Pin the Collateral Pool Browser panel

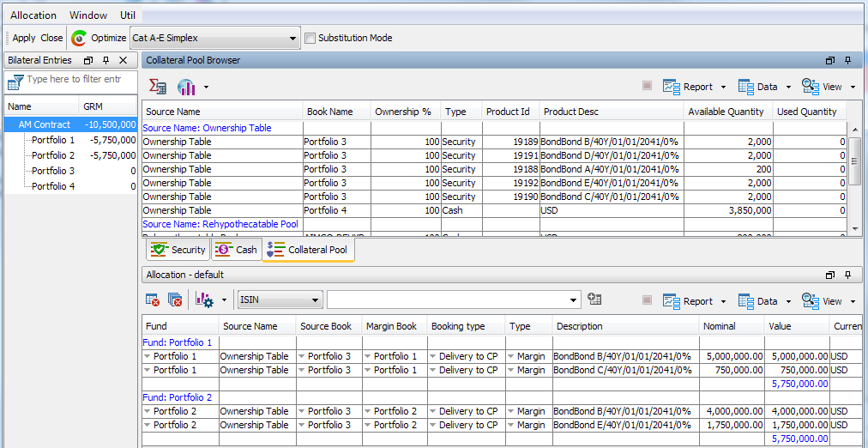pyautogui.click(x=847, y=60)
